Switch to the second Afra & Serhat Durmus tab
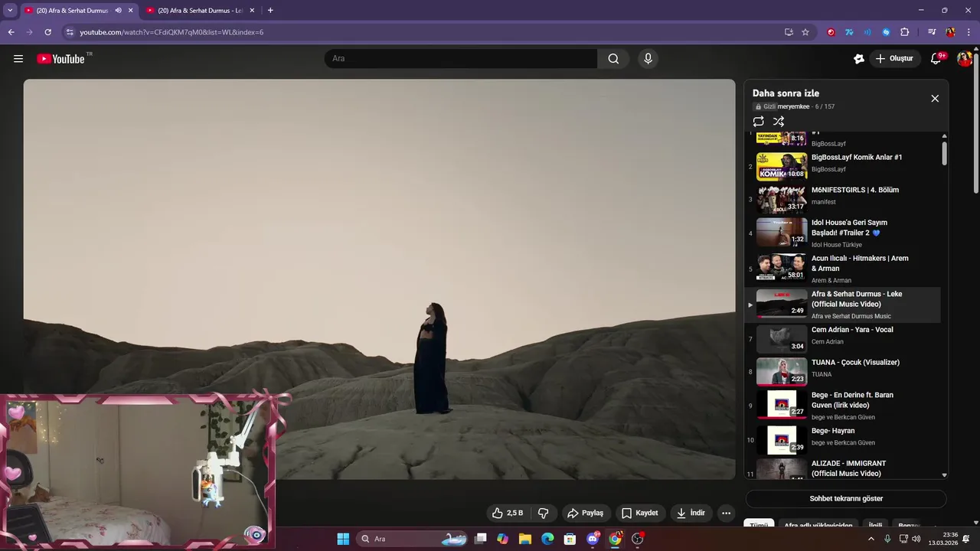The height and width of the screenshot is (551, 980). [200, 11]
